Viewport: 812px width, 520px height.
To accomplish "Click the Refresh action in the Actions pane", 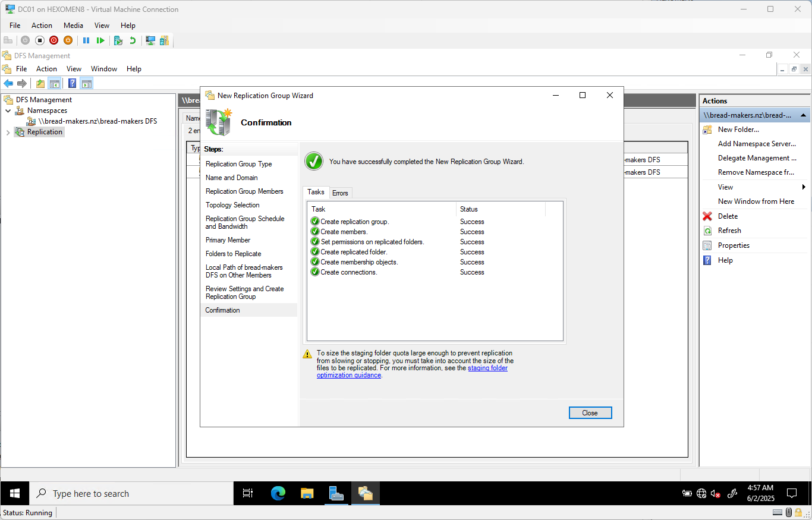I will tap(729, 231).
